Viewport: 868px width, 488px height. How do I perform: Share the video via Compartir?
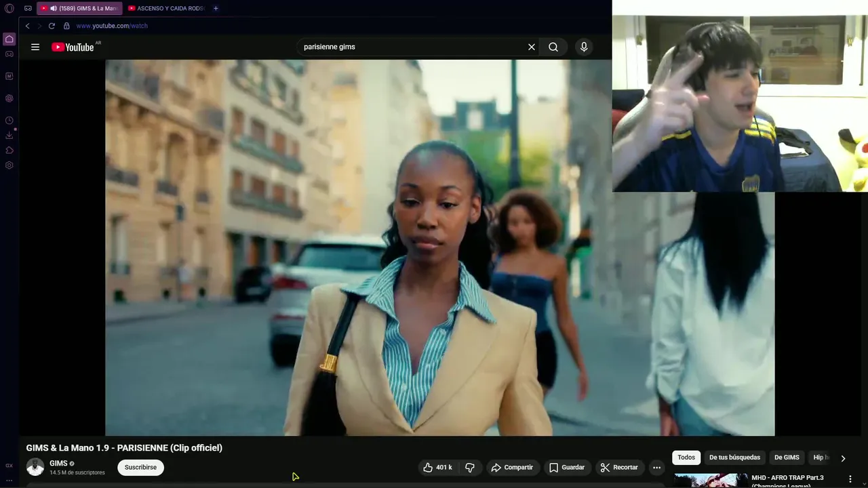point(513,467)
